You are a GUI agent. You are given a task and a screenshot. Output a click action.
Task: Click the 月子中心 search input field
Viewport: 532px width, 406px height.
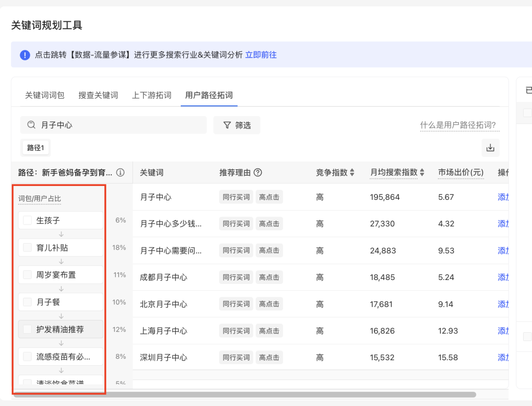pos(118,125)
